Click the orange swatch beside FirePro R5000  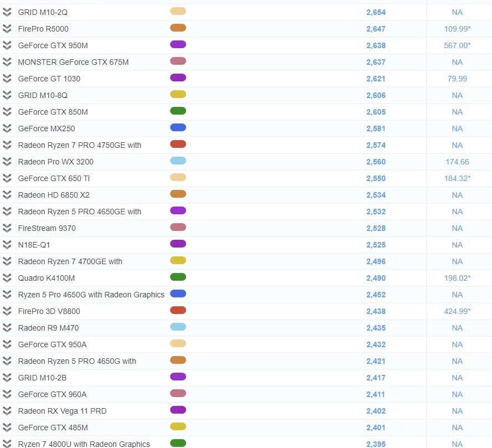pyautogui.click(x=178, y=28)
